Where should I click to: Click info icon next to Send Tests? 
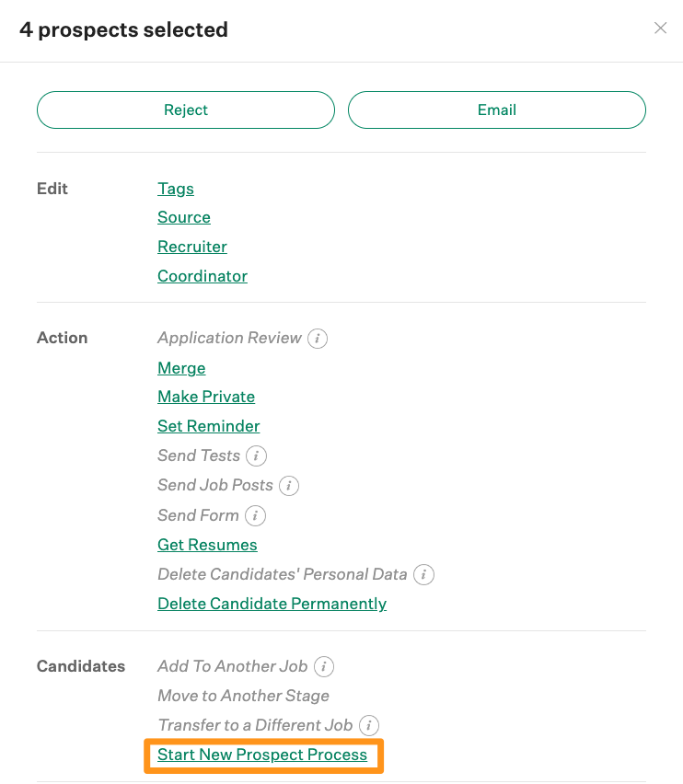(256, 456)
